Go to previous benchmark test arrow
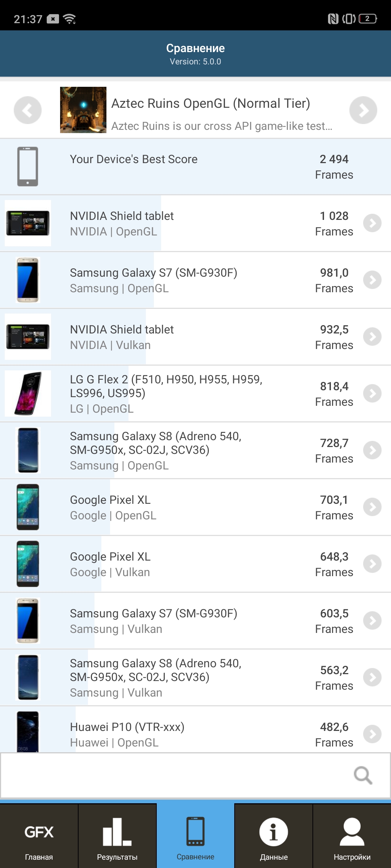This screenshot has width=391, height=868. (x=28, y=110)
